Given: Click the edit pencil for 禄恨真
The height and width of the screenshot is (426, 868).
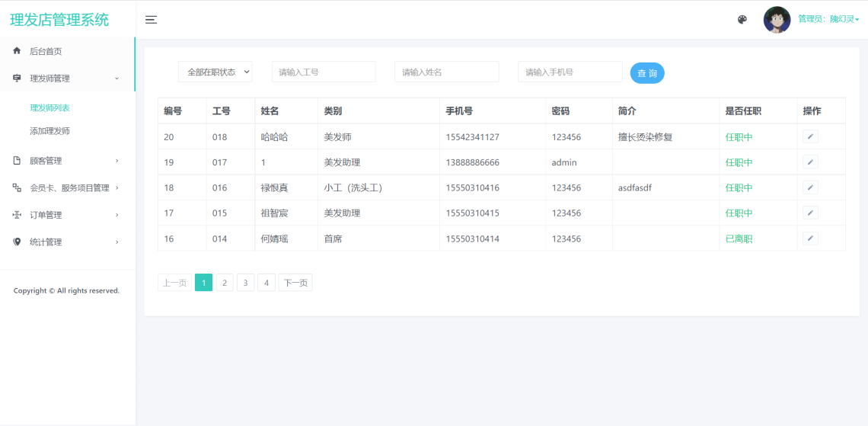Looking at the screenshot, I should (810, 187).
